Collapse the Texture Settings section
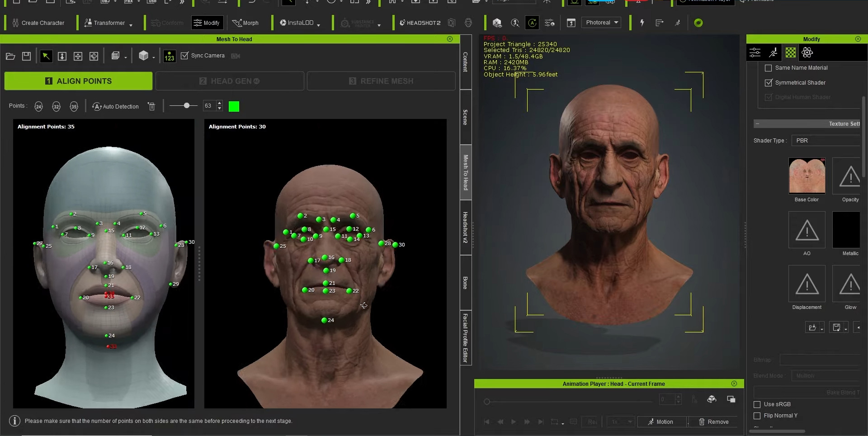The width and height of the screenshot is (868, 436). [x=758, y=124]
